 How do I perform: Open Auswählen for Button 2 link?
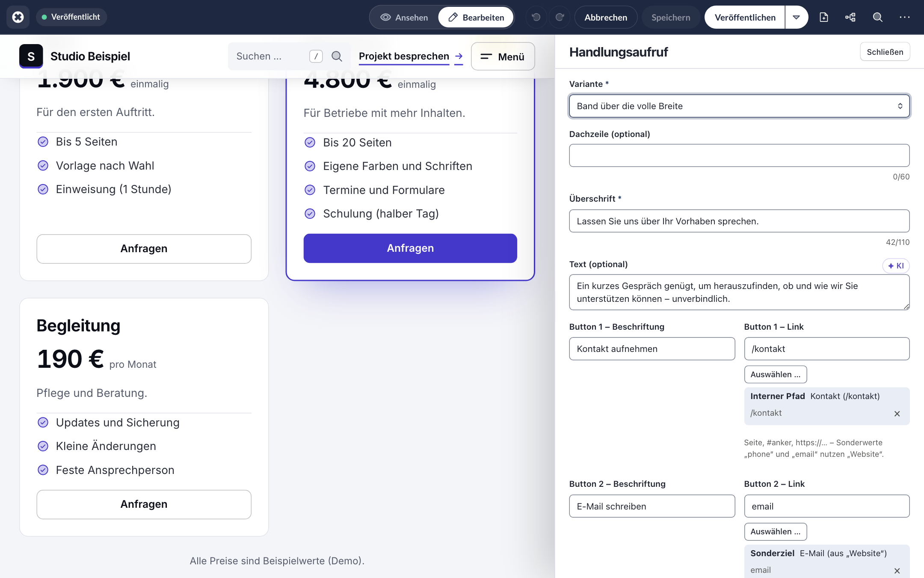[x=776, y=532]
